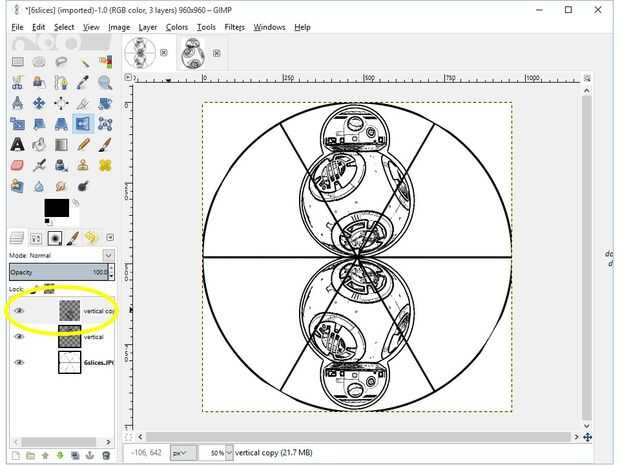Select the Move tool

click(39, 103)
